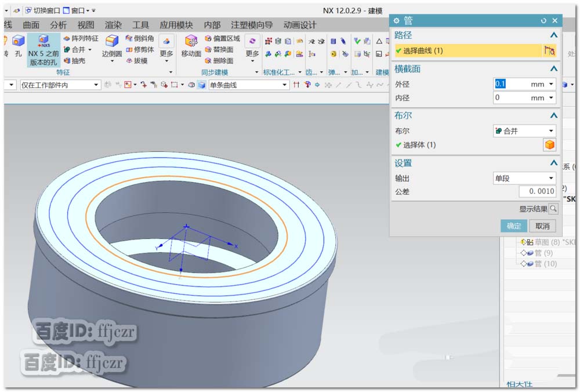The width and height of the screenshot is (580, 392).
Task: Choose the Chamfer (倒斜角) tool
Action: 140,38
